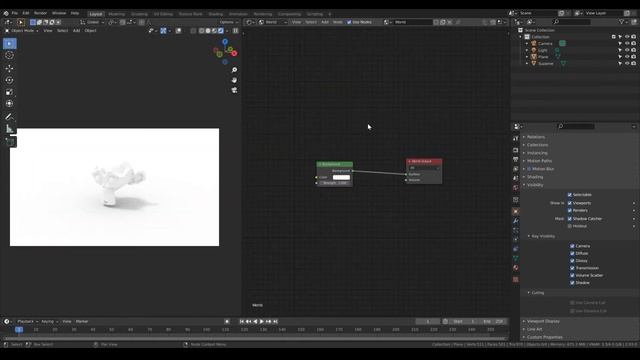Pick the Measure tool
640x360 pixels.
(x=9, y=129)
